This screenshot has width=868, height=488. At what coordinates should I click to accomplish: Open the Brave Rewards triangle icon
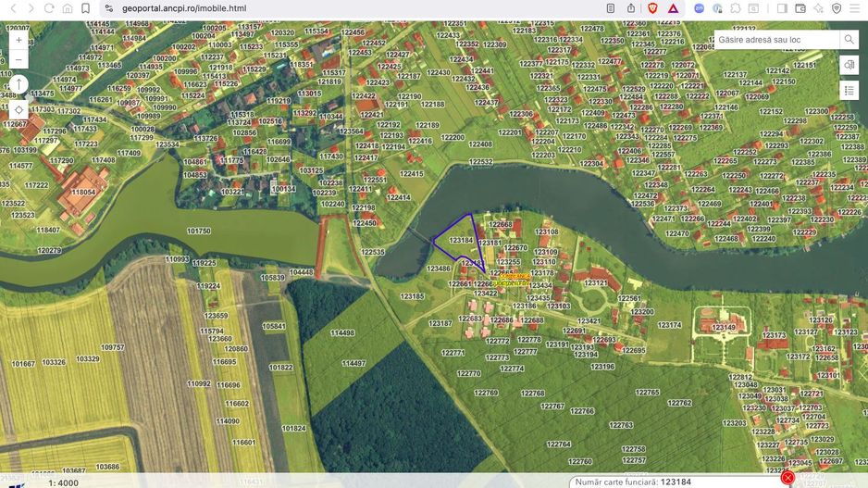(x=673, y=8)
